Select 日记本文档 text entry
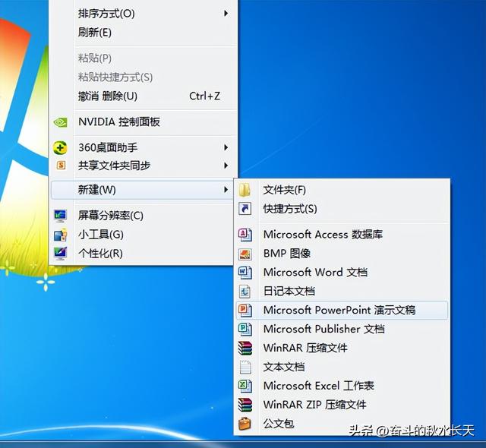This screenshot has width=486, height=448. click(x=289, y=292)
